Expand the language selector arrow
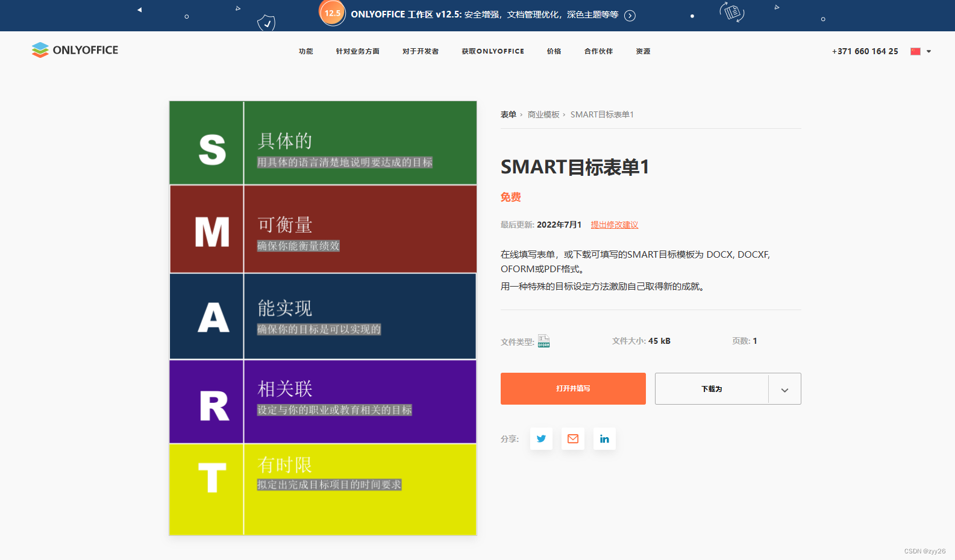955x560 pixels. point(928,51)
